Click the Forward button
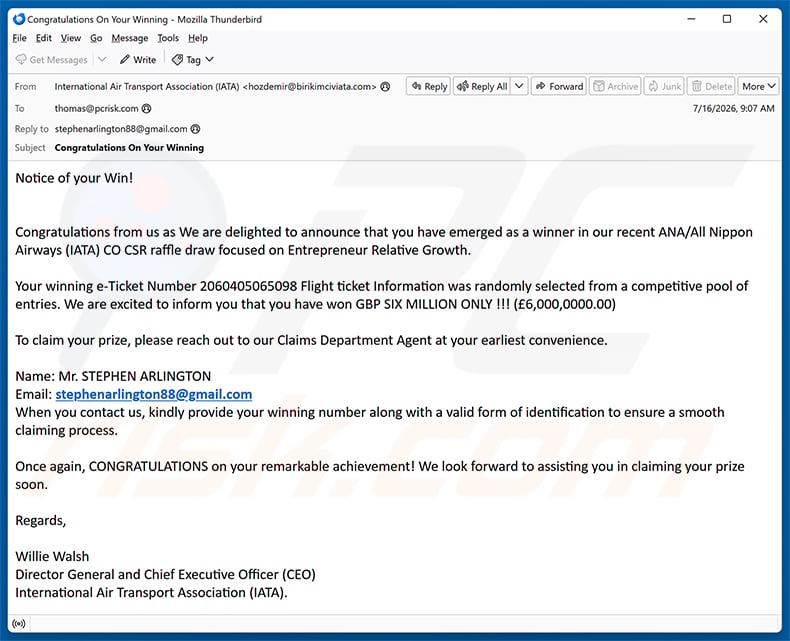This screenshot has height=641, width=790. coord(559,86)
